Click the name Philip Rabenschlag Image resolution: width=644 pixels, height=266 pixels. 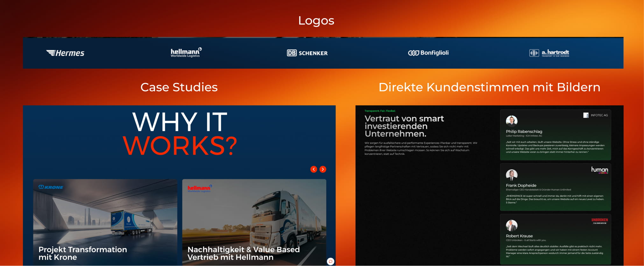click(524, 132)
